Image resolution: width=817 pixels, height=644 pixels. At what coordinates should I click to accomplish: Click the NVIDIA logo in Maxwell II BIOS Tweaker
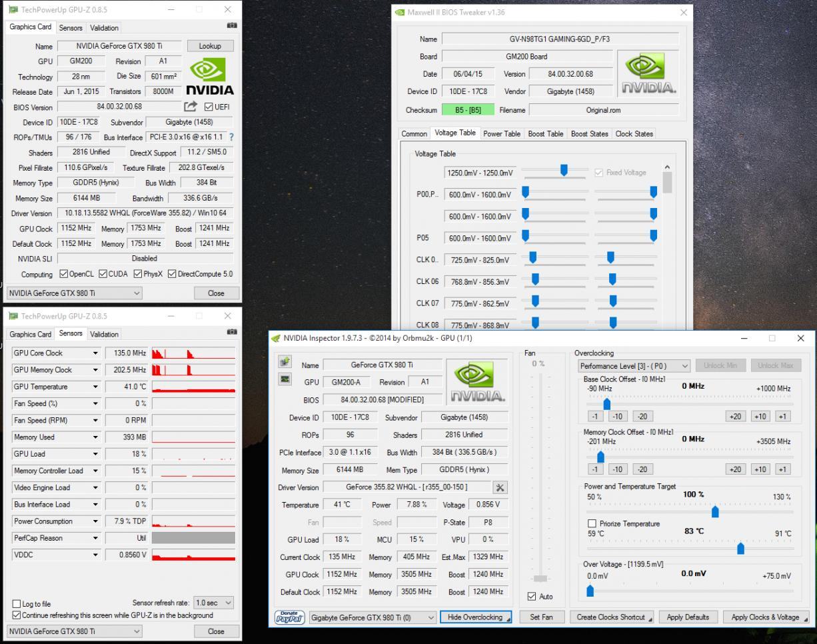[648, 74]
